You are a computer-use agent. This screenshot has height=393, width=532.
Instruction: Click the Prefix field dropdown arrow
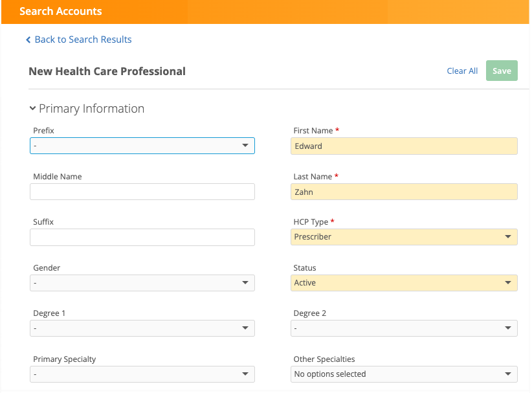click(x=245, y=146)
